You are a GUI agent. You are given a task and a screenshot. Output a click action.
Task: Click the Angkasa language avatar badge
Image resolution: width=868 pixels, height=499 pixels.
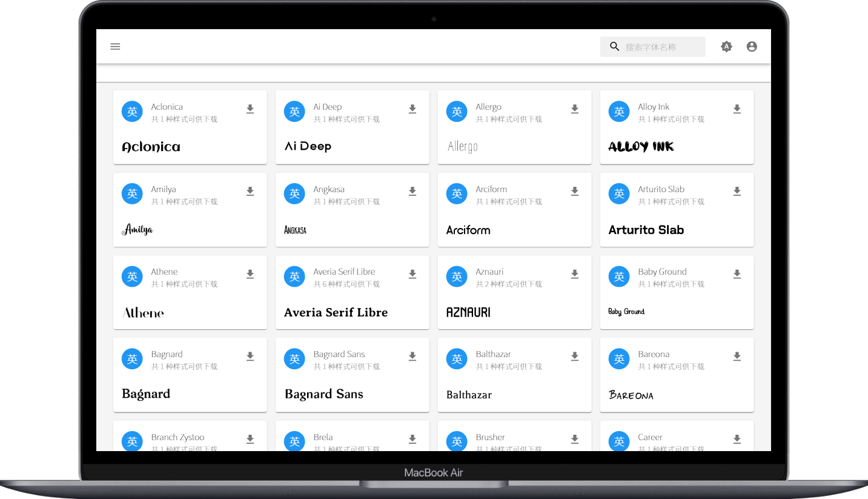(x=294, y=194)
